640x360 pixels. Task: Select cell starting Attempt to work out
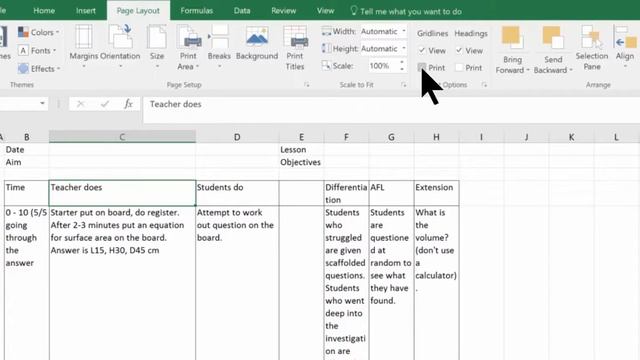[x=238, y=283]
